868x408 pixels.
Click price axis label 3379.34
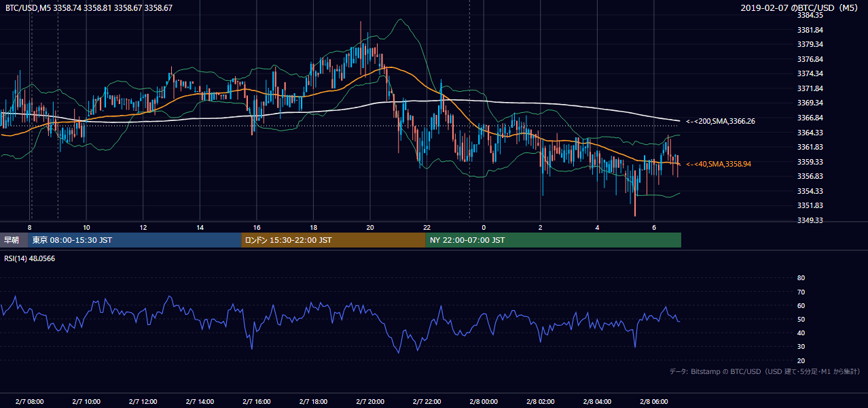click(810, 44)
